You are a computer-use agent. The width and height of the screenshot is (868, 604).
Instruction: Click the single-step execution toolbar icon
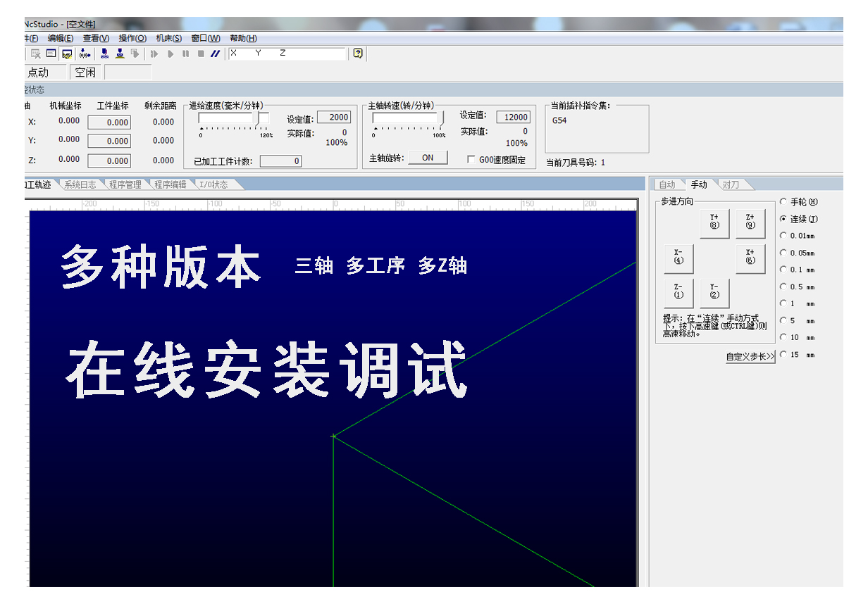tap(156, 54)
